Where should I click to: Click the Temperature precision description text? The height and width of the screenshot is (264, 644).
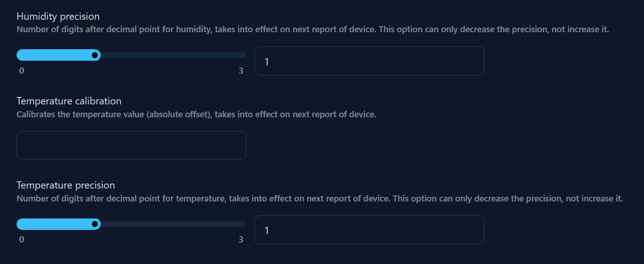[x=319, y=199]
